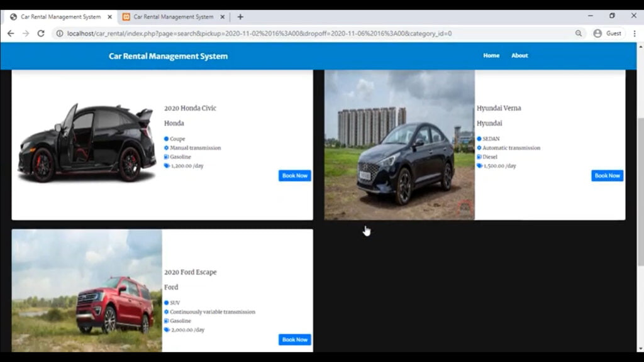Image resolution: width=644 pixels, height=362 pixels.
Task: Minimize the browser window
Action: [x=590, y=16]
